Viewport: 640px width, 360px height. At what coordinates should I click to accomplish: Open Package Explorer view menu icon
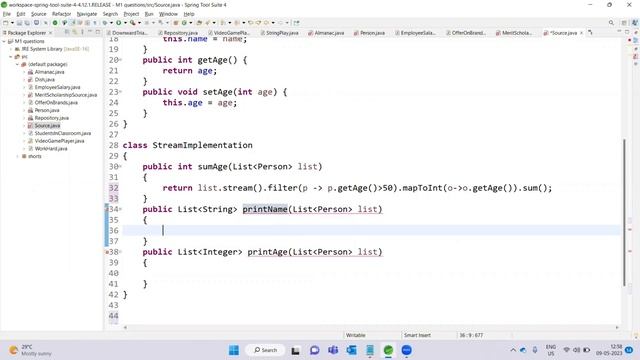[82, 32]
